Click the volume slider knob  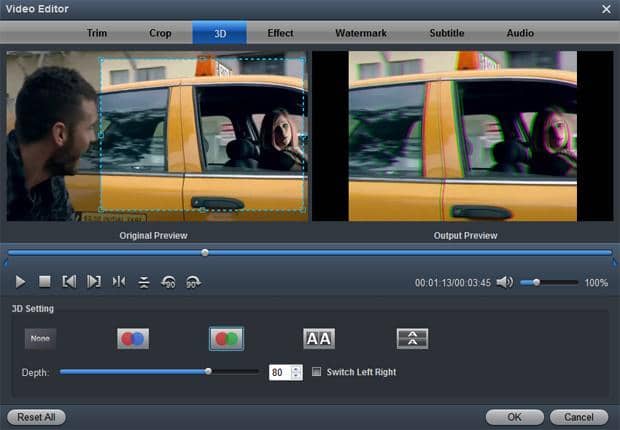[537, 282]
